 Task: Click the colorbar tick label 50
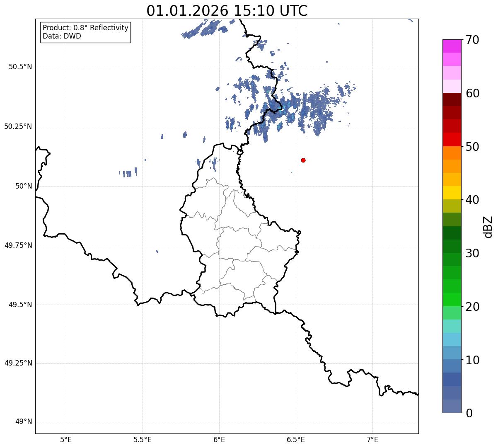click(472, 147)
